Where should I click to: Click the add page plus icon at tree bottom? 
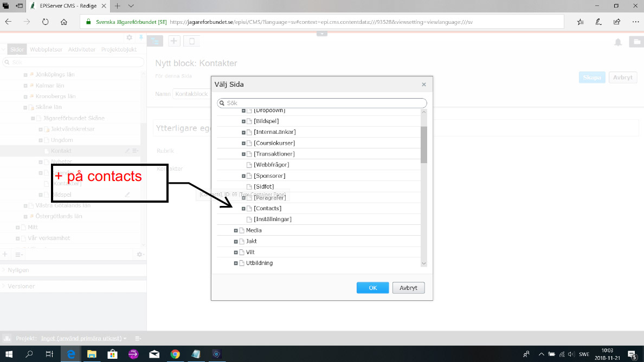click(x=5, y=255)
